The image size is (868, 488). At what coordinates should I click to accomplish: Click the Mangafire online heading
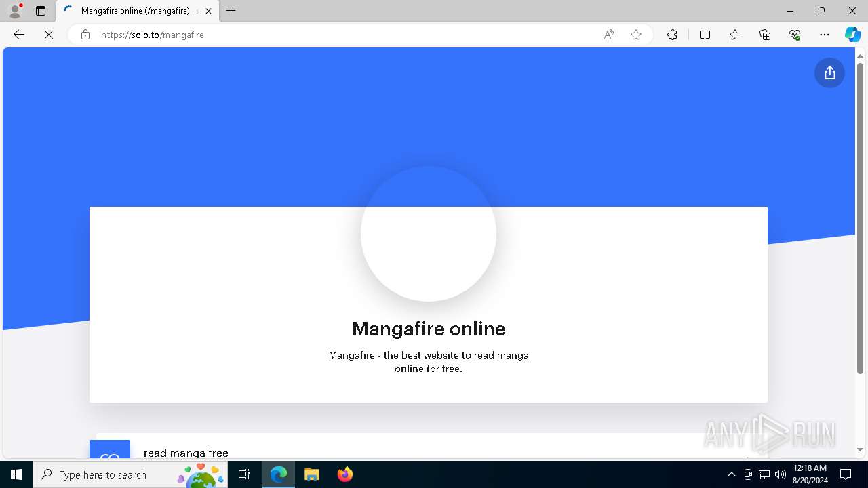[429, 329]
